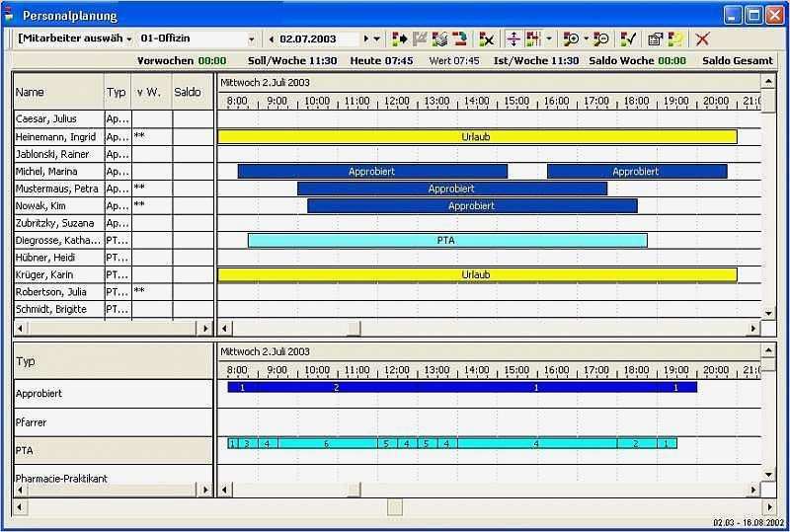This screenshot has height=532, width=790.
Task: Click the vertical split arrows icon
Action: pyautogui.click(x=513, y=39)
